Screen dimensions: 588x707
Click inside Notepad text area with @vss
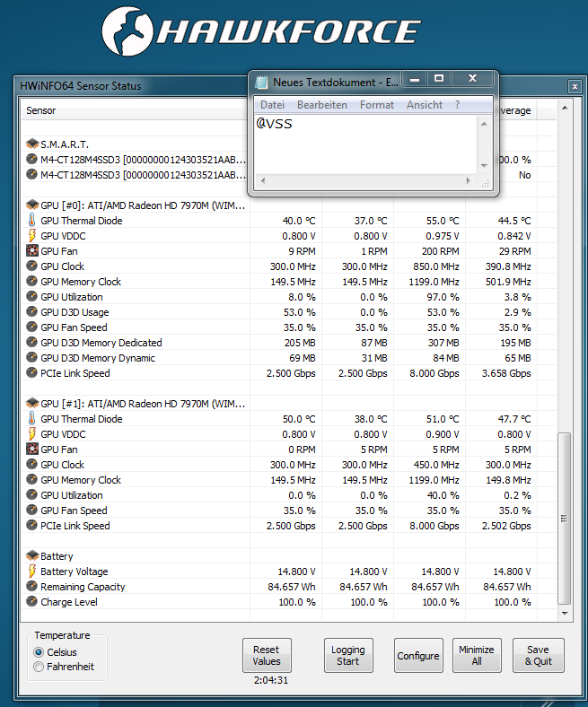pos(365,144)
